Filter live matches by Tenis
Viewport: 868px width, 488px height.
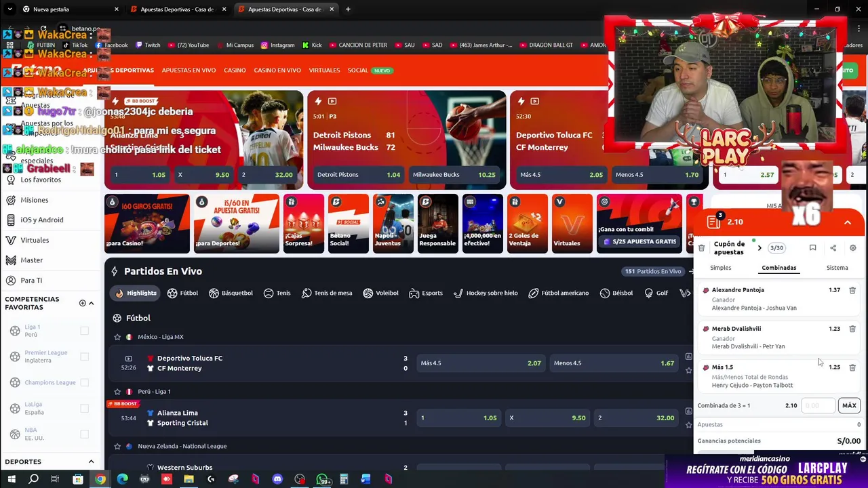277,293
